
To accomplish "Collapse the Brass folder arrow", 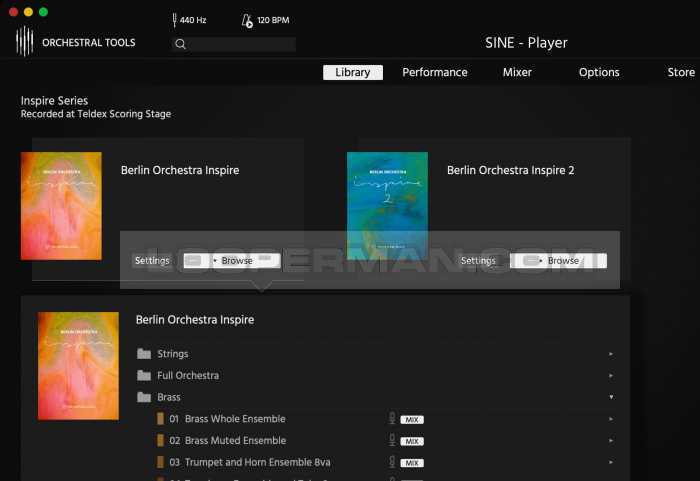I will click(611, 397).
